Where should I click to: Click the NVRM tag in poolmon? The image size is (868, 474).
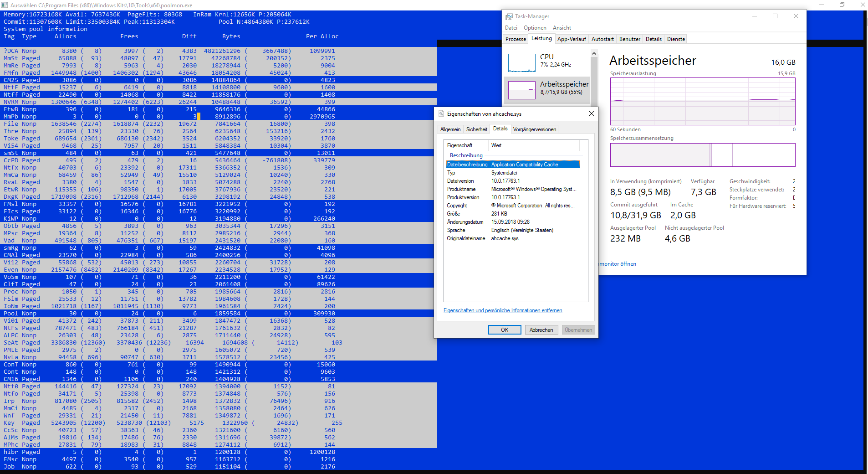(11, 102)
